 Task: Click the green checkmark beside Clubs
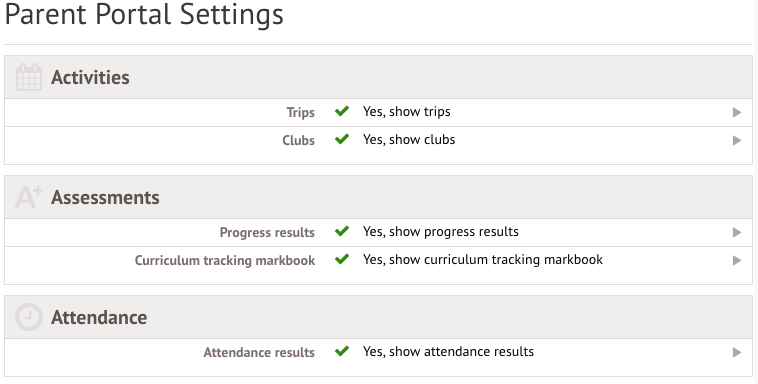click(x=342, y=139)
